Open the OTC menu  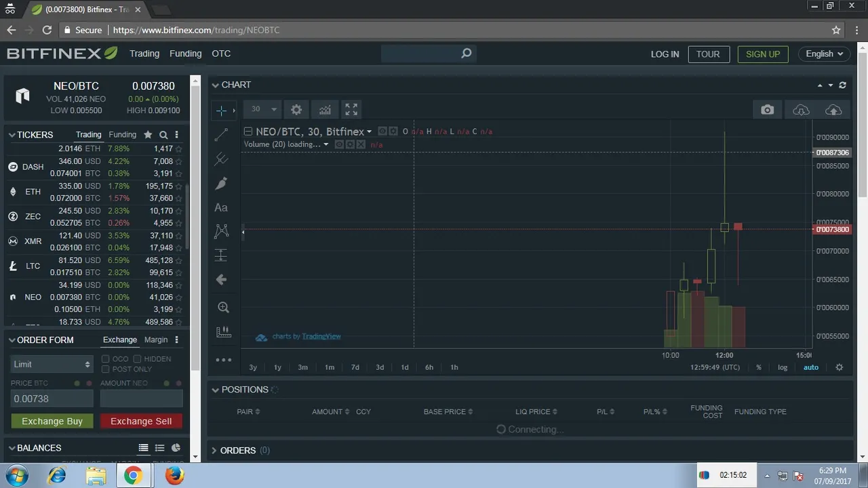(x=221, y=54)
